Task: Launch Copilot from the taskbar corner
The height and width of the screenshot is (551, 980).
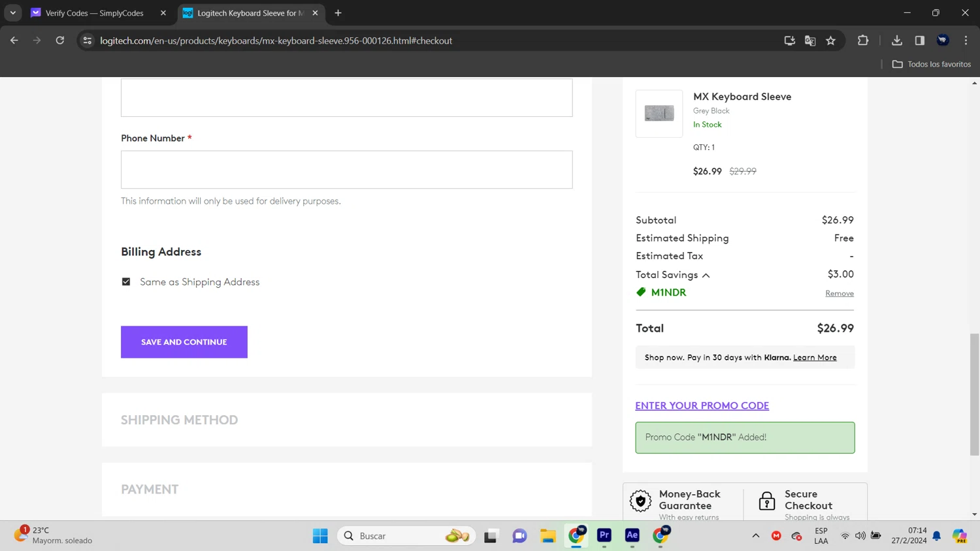Action: click(x=960, y=536)
